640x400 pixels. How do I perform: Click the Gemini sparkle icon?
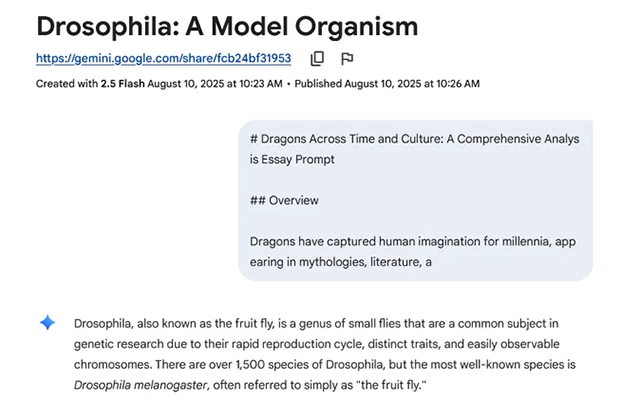47,322
